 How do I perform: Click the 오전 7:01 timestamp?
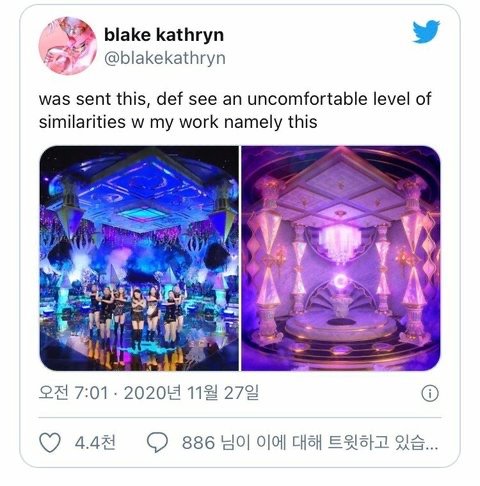pos(74,393)
